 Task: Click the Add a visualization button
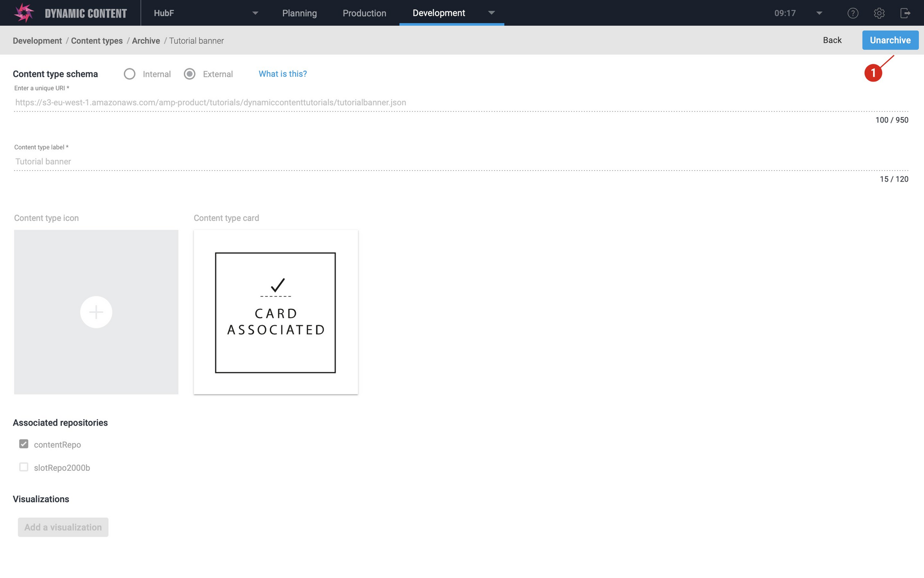(63, 527)
